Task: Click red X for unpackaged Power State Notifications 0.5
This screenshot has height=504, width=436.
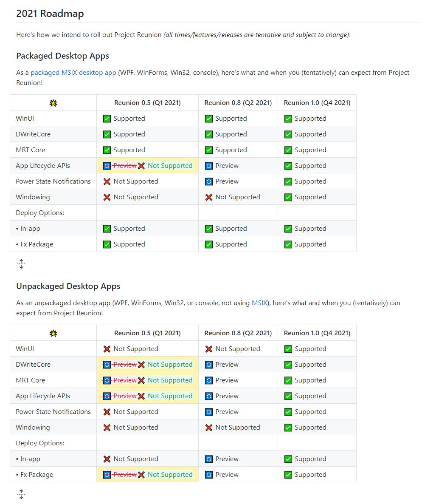Action: point(107,412)
